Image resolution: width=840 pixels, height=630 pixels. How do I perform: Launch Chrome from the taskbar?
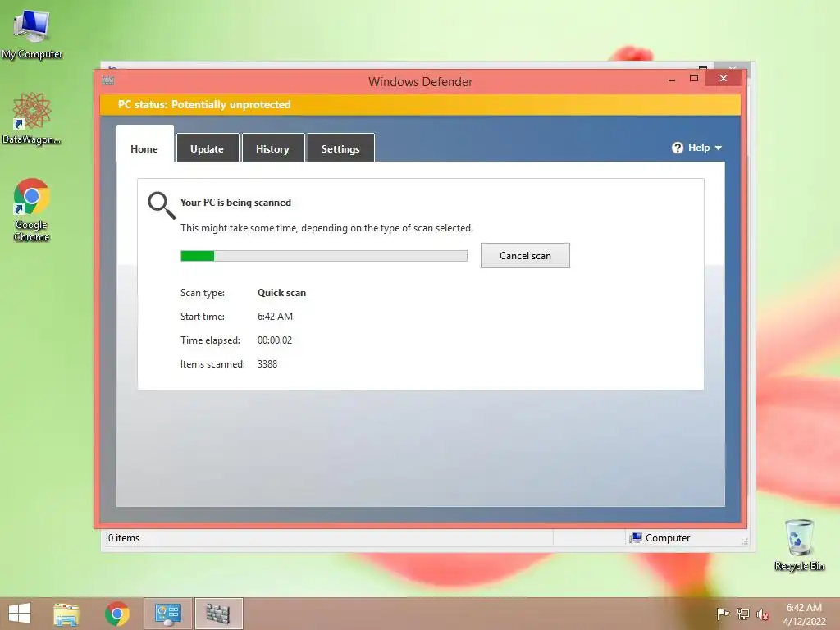pyautogui.click(x=116, y=614)
